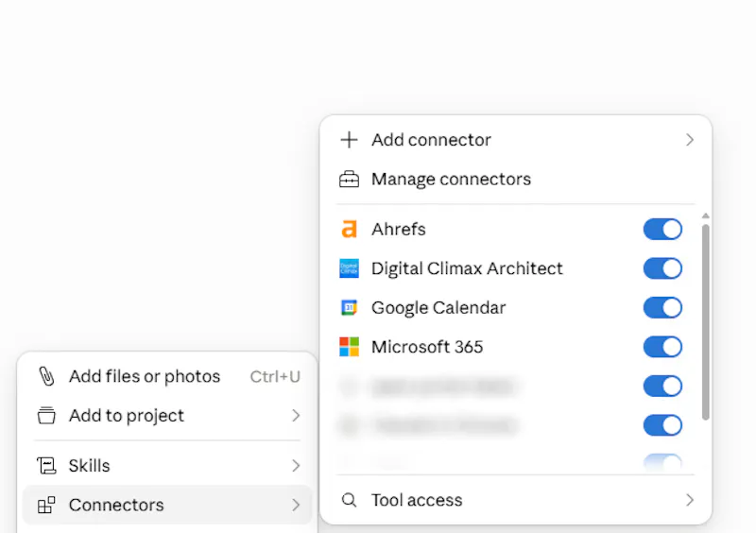The width and height of the screenshot is (756, 533).
Task: Click the Skills scroll icon
Action: pyautogui.click(x=46, y=466)
